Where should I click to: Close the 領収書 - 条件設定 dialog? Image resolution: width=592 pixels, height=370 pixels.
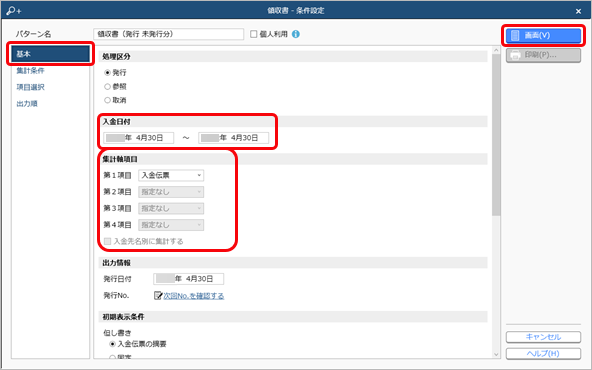tap(578, 11)
